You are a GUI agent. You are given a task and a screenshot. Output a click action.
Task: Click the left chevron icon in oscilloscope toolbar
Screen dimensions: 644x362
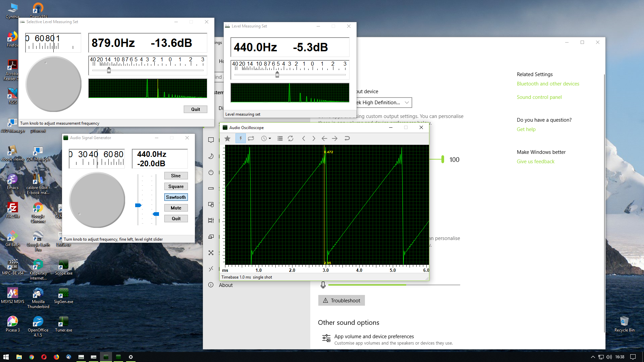tap(304, 138)
